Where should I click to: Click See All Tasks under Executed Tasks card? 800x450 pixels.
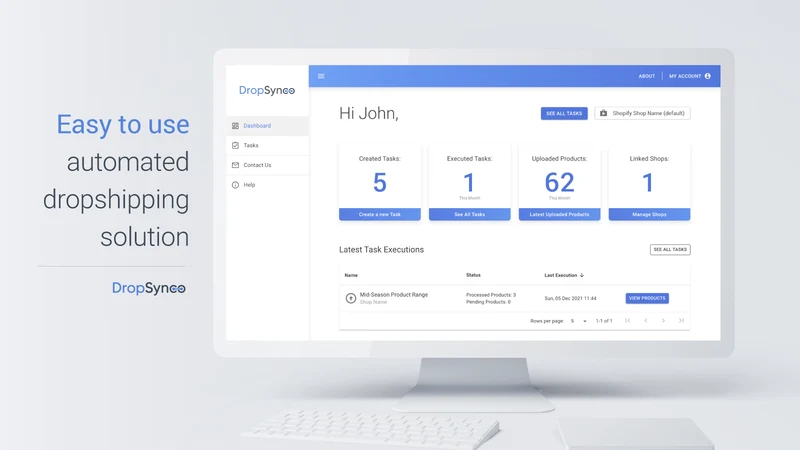pos(469,214)
